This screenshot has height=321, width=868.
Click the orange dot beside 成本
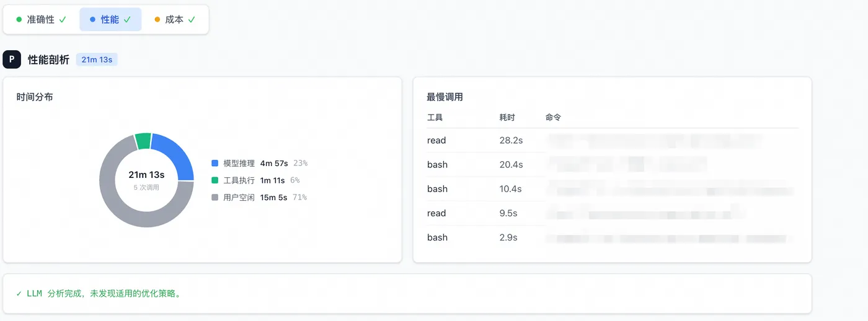tap(157, 20)
